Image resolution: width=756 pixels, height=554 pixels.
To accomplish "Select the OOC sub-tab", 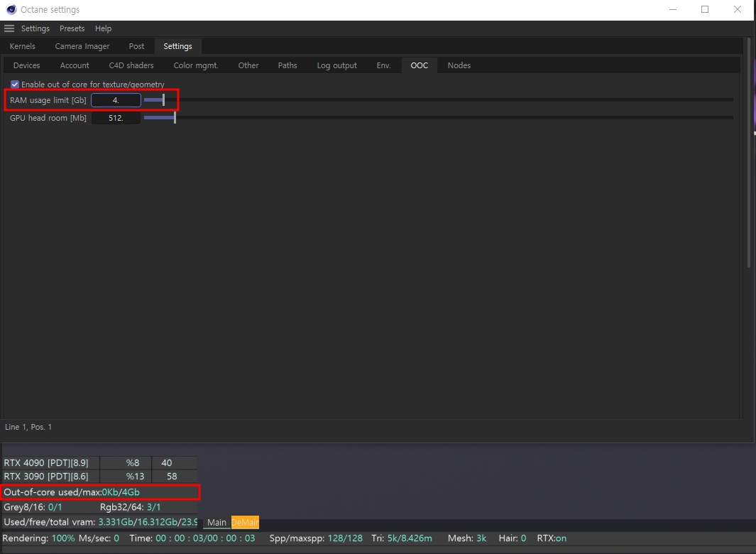I will click(x=420, y=65).
